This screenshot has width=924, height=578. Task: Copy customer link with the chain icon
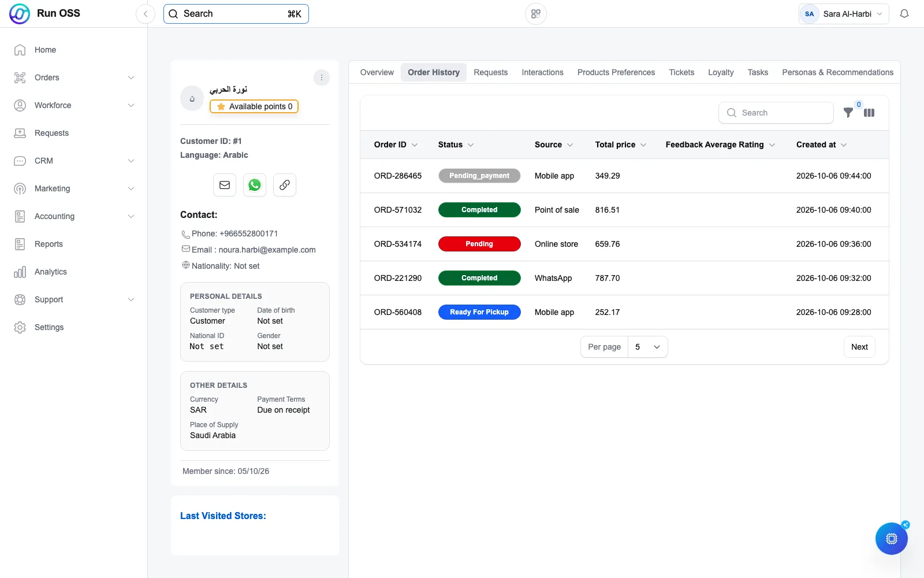[285, 185]
